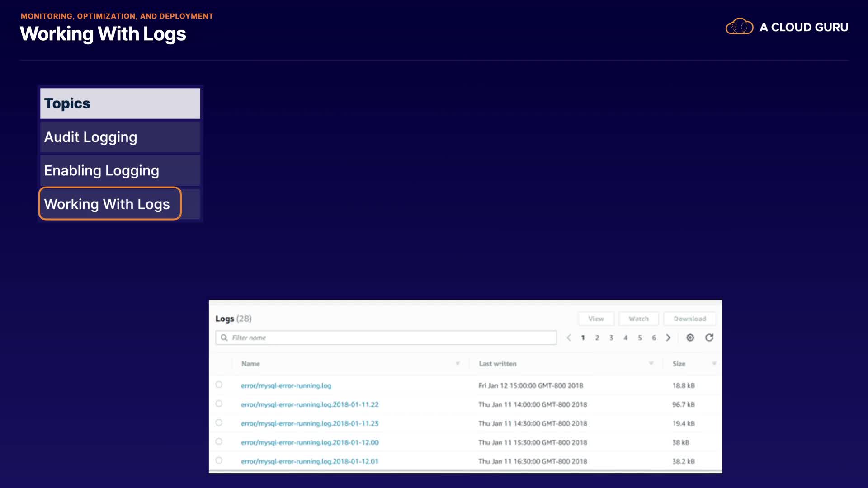Screen dimensions: 868x488
Task: Click the refresh logs icon
Action: [709, 338]
